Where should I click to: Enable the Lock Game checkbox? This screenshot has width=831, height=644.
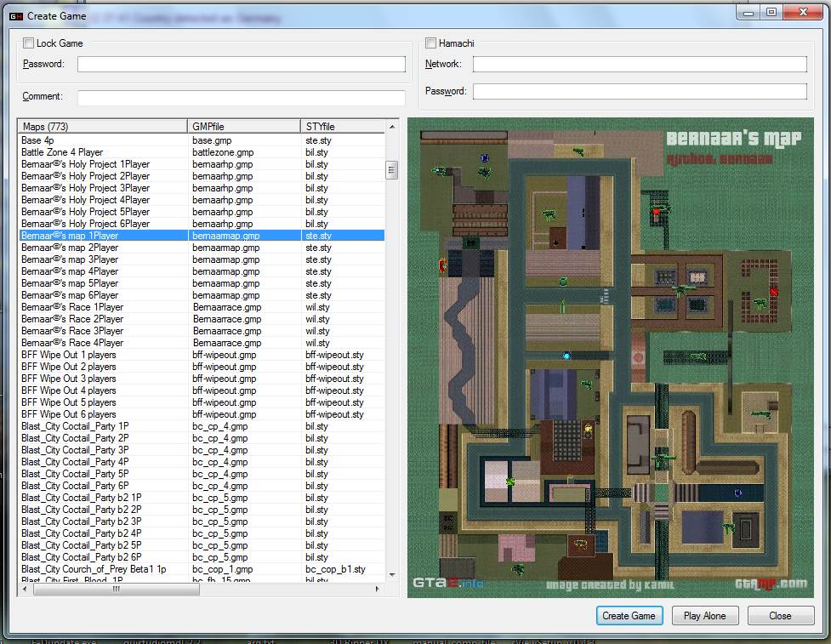28,43
